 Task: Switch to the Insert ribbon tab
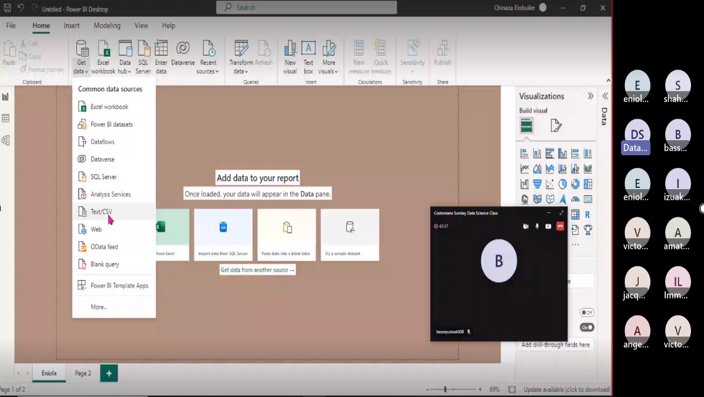click(x=71, y=26)
